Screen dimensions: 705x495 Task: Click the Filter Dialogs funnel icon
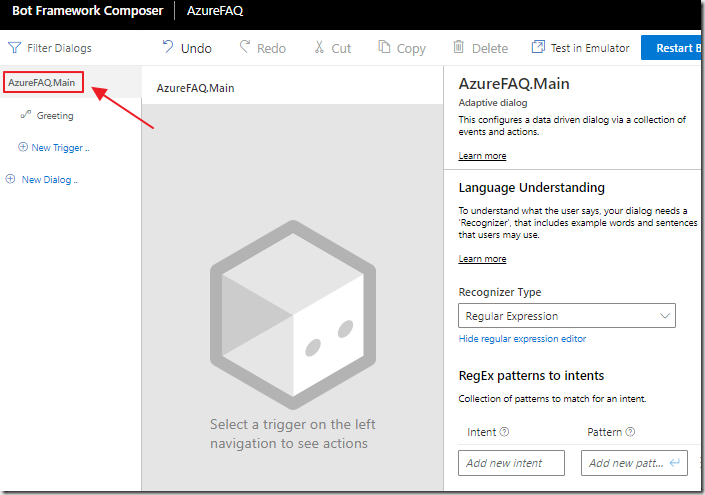14,48
